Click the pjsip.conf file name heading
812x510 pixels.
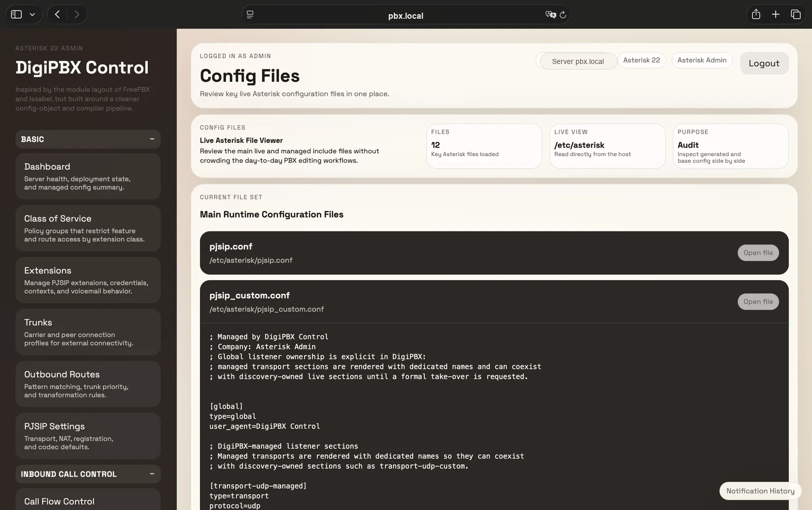231,247
